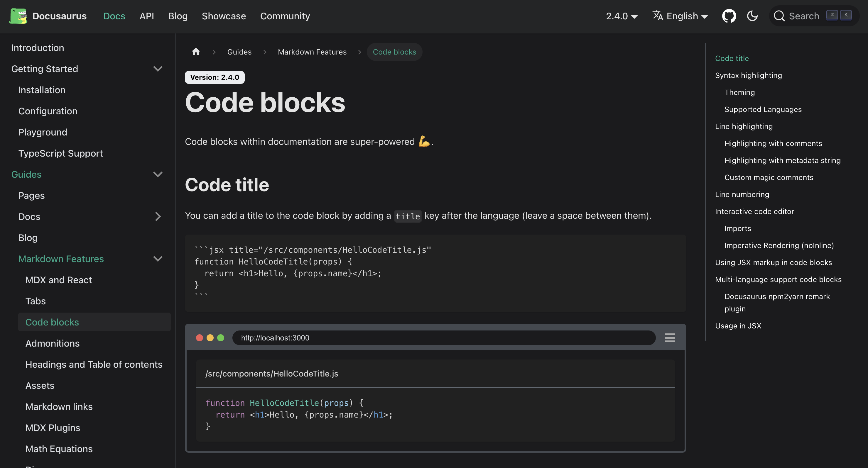Jump to Docusaurus npm2yarn remark plugin
This screenshot has width=868, height=468.
(777, 302)
